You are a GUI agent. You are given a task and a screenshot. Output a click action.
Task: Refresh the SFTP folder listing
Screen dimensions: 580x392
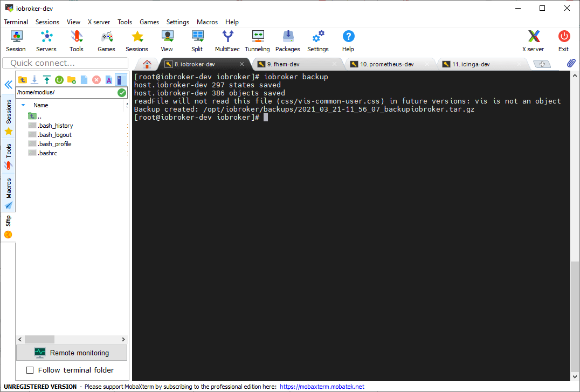pyautogui.click(x=59, y=80)
